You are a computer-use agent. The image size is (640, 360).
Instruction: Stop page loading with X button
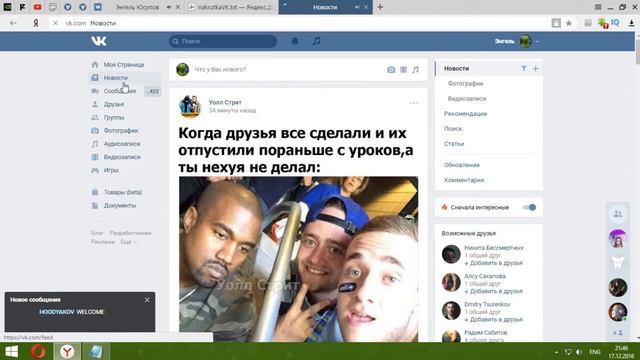click(x=56, y=23)
